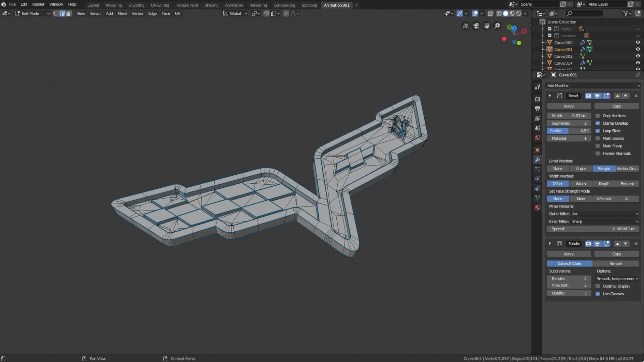The height and width of the screenshot is (362, 644).
Task: Toggle camera view icon in viewport
Action: [476, 26]
